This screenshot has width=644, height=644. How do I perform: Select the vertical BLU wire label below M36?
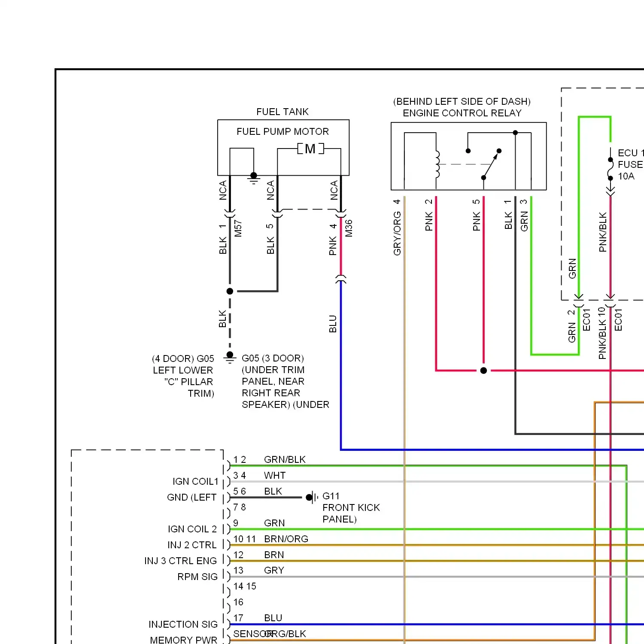[333, 324]
